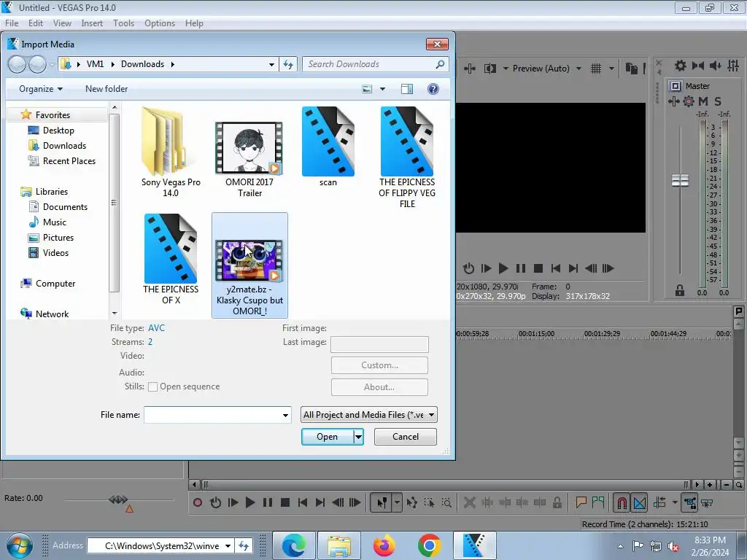747x560 pixels.
Task: Click Play in the video preview window
Action: [x=503, y=268]
